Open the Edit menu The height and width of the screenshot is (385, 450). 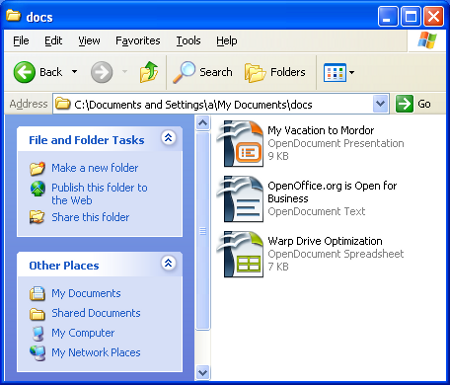pos(53,41)
